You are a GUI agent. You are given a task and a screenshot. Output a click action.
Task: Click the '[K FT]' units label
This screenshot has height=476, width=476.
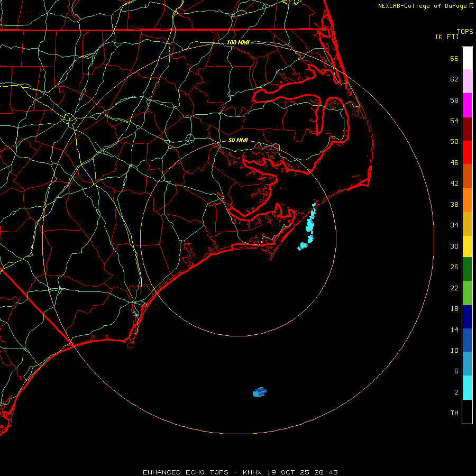coord(447,36)
